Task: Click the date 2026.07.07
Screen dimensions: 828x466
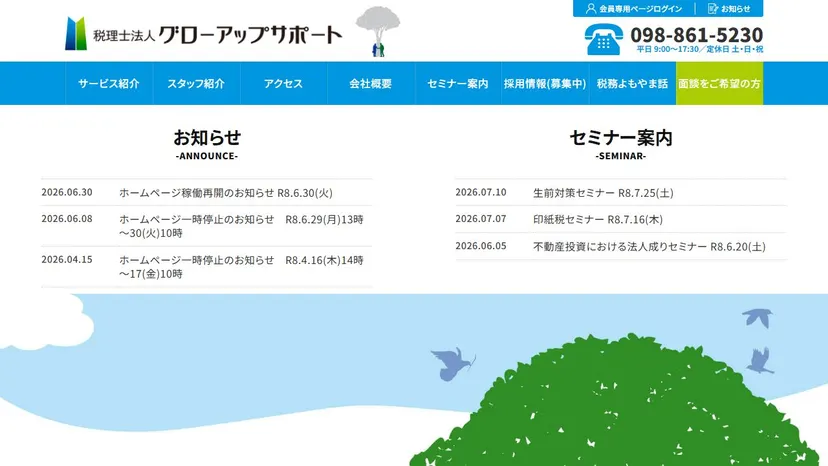Action: point(481,219)
